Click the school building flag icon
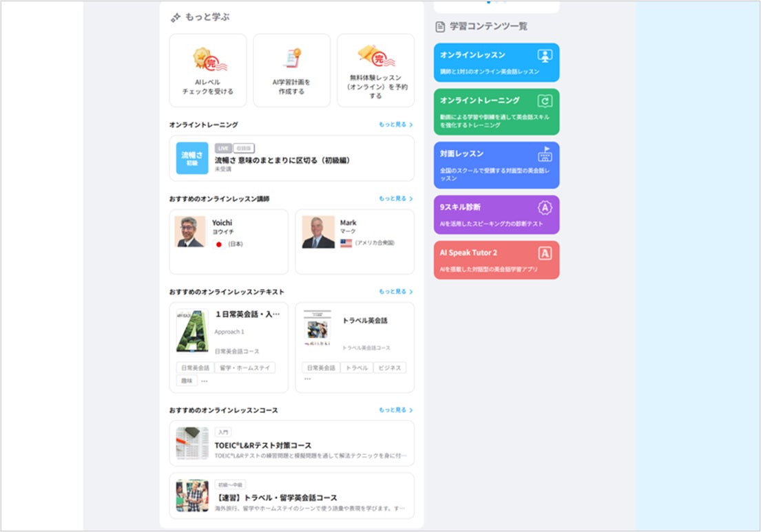 (545, 154)
